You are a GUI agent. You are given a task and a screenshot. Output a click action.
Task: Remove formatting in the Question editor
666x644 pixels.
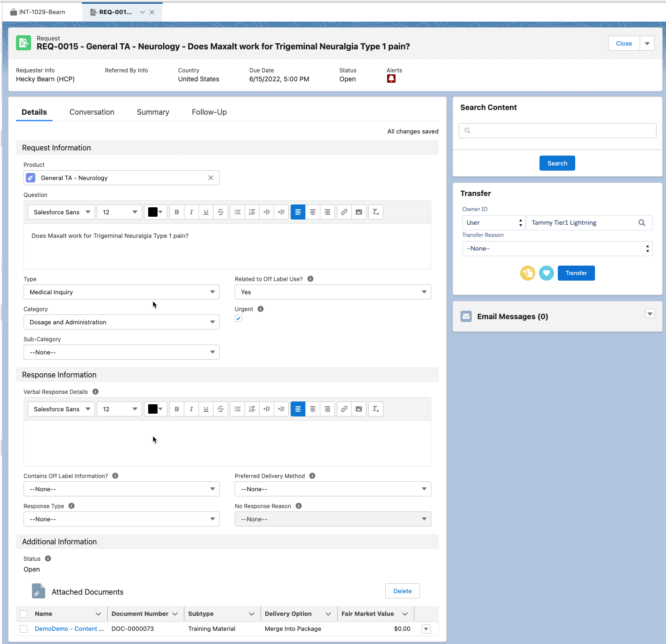376,212
